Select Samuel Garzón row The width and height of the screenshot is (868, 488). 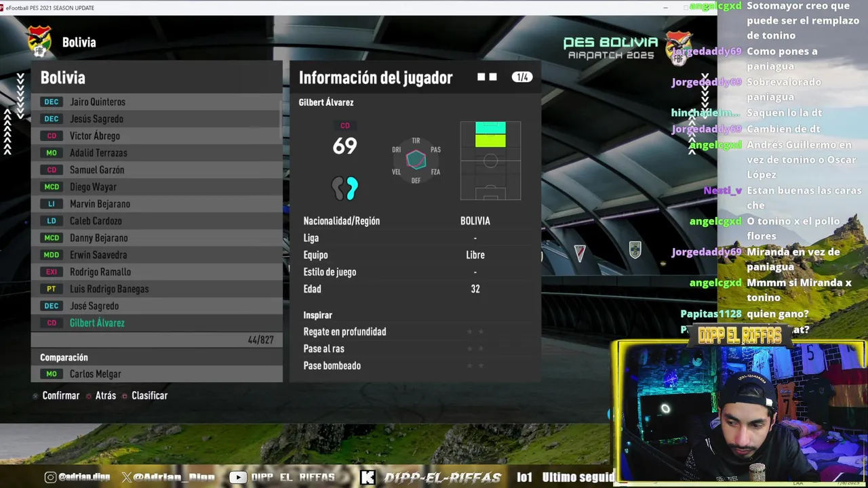click(x=155, y=169)
